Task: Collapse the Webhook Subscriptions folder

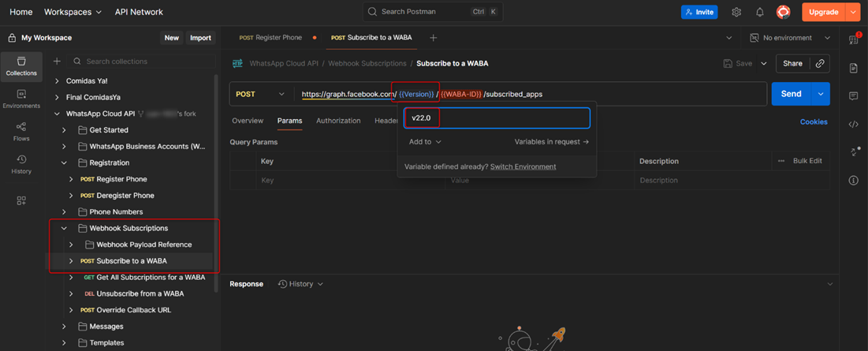Action: pyautogui.click(x=65, y=228)
